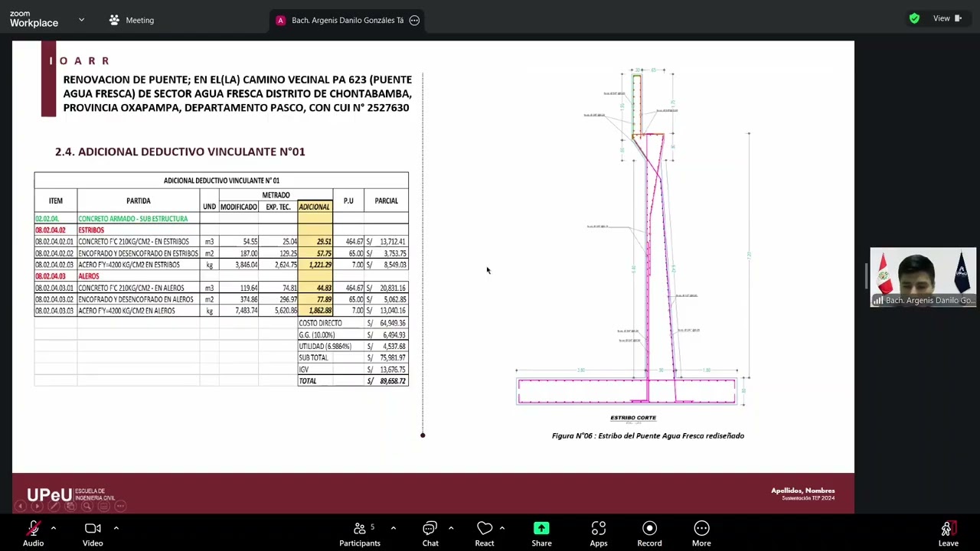980x551 pixels.
Task: Click the signal strength bars on the thumbnail
Action: 879,301
